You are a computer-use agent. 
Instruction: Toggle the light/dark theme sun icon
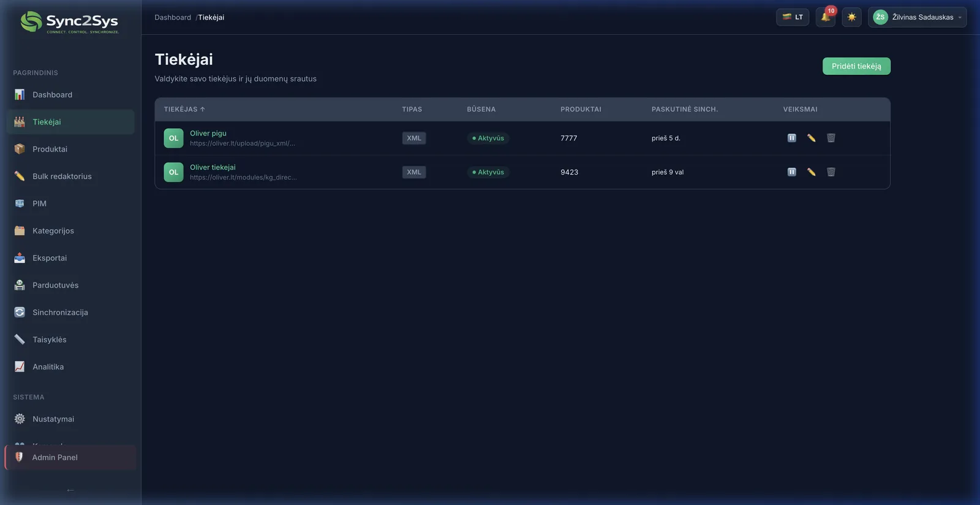coord(851,17)
